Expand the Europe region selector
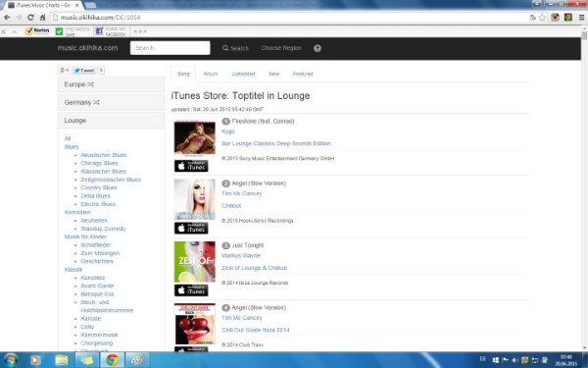The width and height of the screenshot is (588, 368). 112,84
